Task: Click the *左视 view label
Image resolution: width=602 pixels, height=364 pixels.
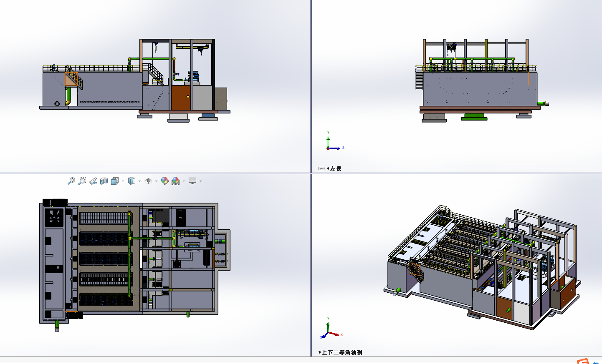Action: tap(334, 168)
